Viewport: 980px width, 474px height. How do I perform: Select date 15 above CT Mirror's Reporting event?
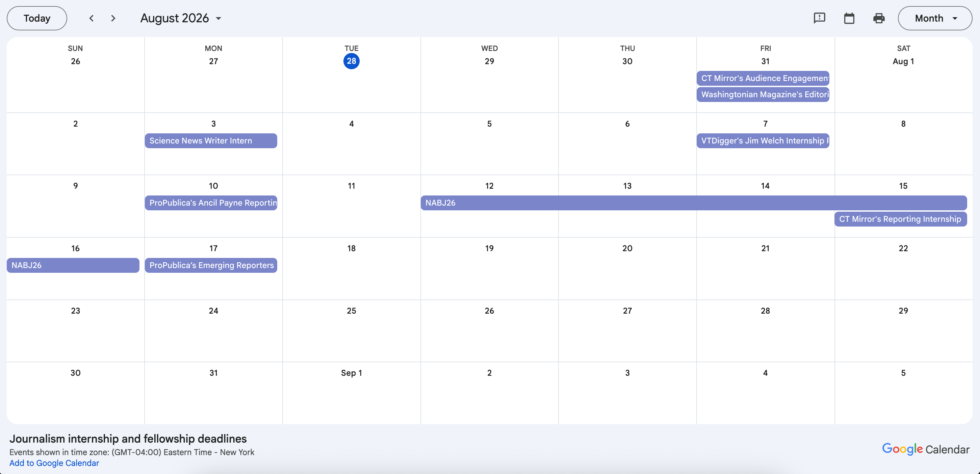pyautogui.click(x=903, y=186)
